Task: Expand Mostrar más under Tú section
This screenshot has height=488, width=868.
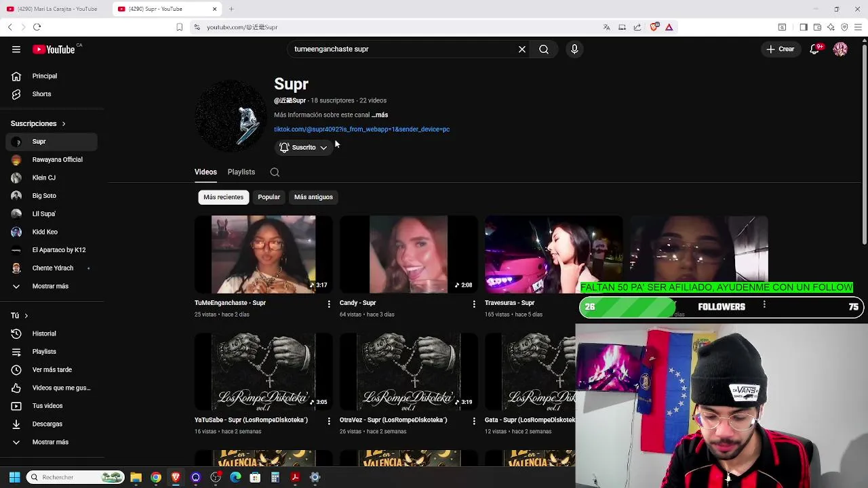Action: point(52,442)
